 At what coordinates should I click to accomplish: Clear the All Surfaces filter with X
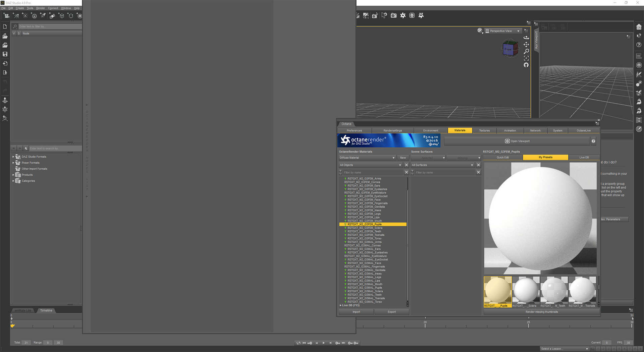click(478, 165)
